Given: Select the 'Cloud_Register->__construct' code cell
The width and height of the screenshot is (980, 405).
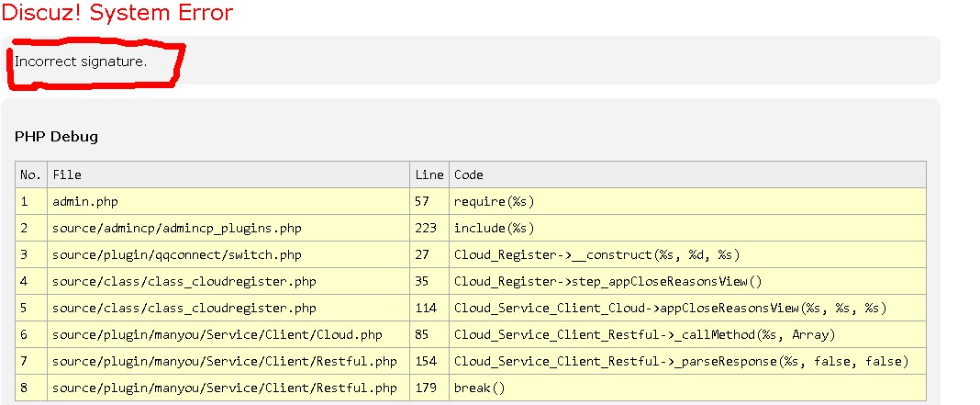Looking at the screenshot, I should click(687, 254).
